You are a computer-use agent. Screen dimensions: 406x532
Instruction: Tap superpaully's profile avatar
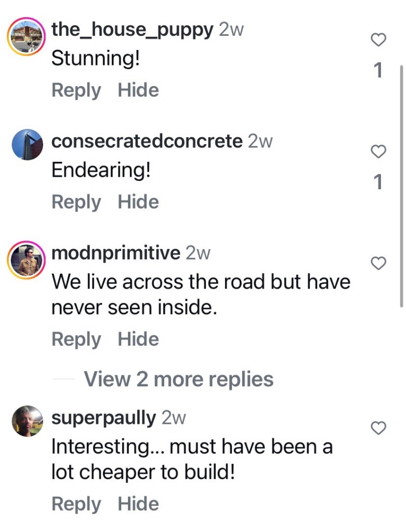tap(27, 421)
